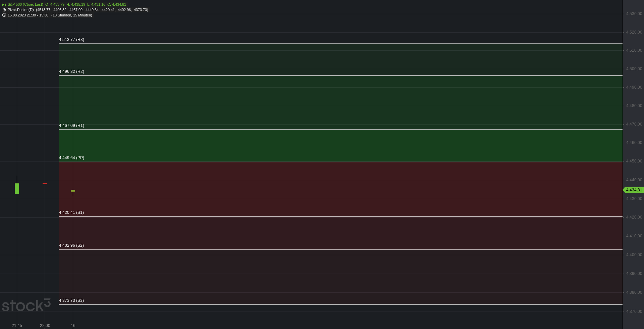
Task: Select the 4.402,96 (S2) support label
Action: click(x=71, y=245)
